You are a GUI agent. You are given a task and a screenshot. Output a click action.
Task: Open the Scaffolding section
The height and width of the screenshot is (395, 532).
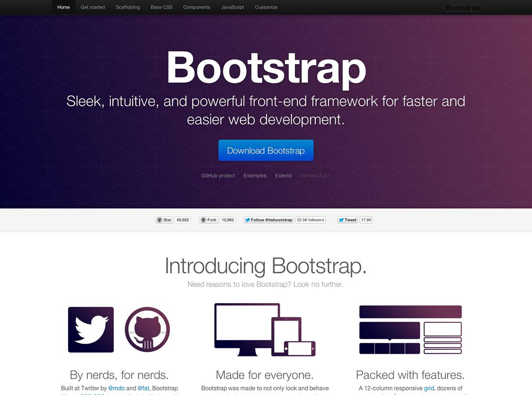tap(128, 7)
